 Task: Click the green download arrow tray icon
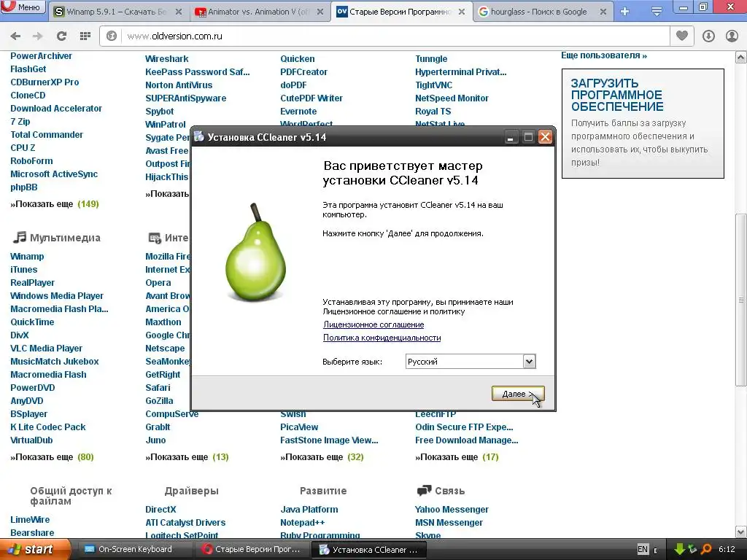(679, 550)
